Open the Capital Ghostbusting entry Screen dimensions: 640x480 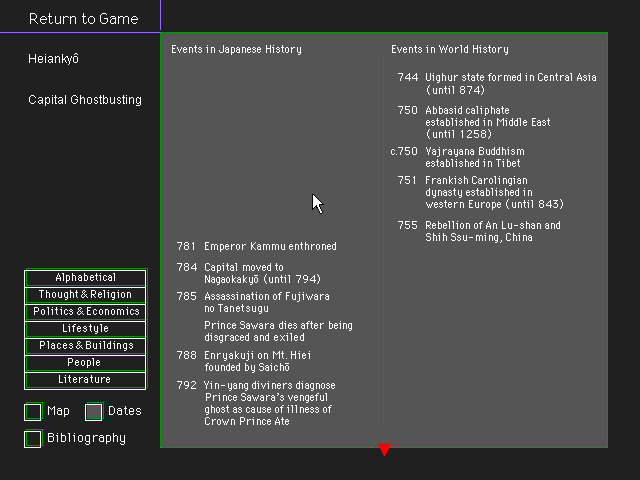point(85,100)
